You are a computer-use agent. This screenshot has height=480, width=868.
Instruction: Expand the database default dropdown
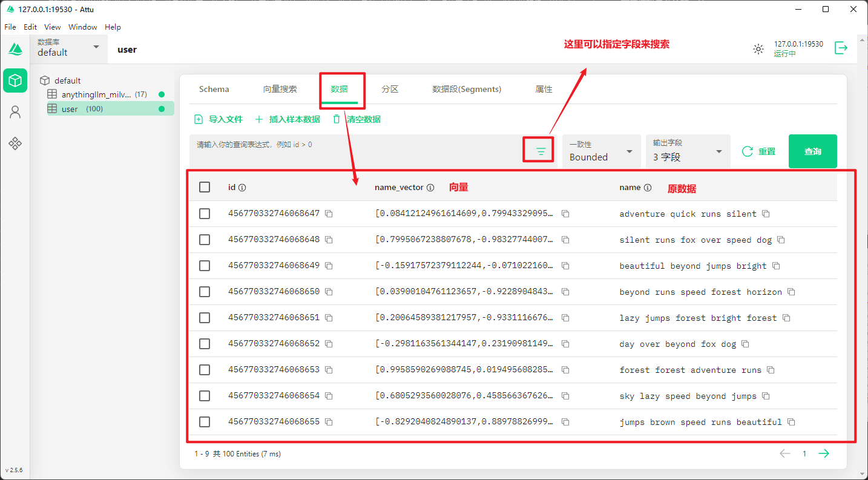click(x=96, y=47)
